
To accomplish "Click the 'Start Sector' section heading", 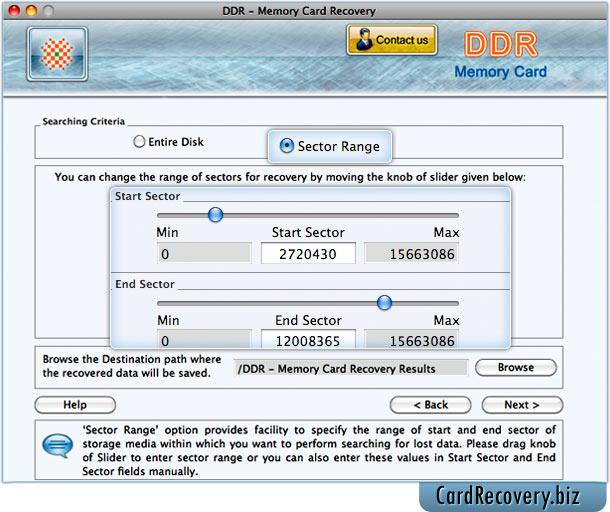I will (x=147, y=196).
